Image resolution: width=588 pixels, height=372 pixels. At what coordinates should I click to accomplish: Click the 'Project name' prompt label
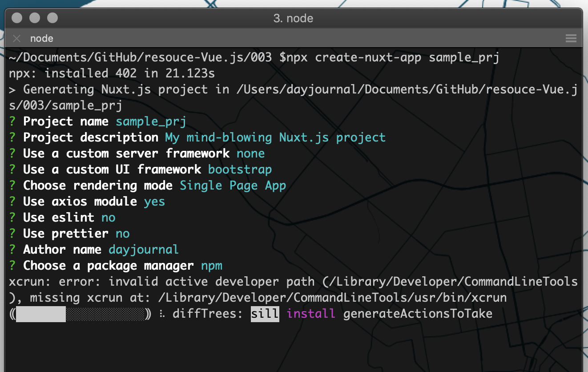(x=66, y=121)
